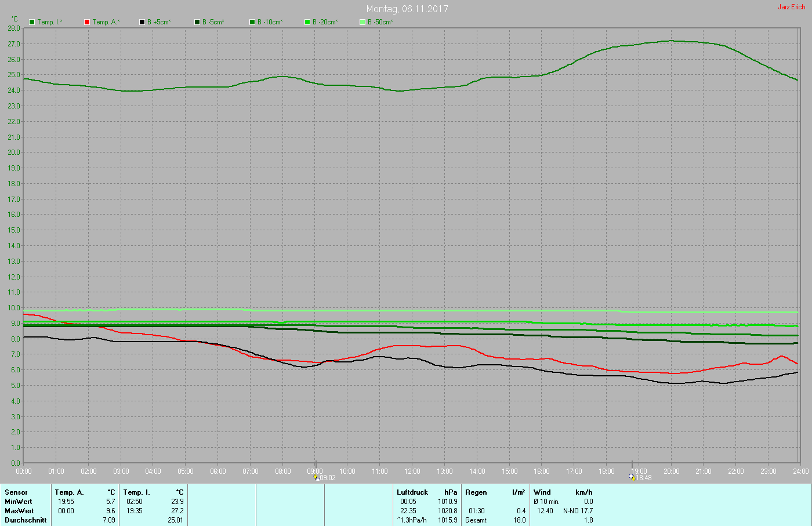812x526 pixels.
Task: Click the 'MinWert' row header
Action: 19,502
